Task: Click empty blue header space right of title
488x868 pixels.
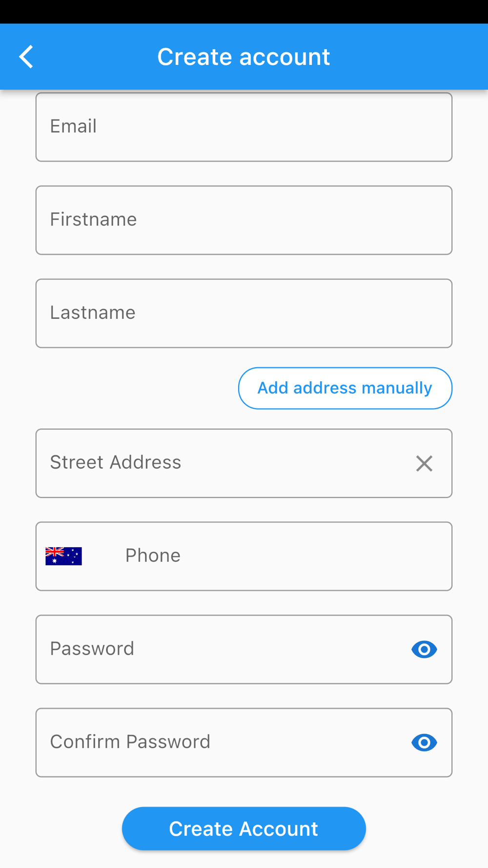Action: pos(415,57)
